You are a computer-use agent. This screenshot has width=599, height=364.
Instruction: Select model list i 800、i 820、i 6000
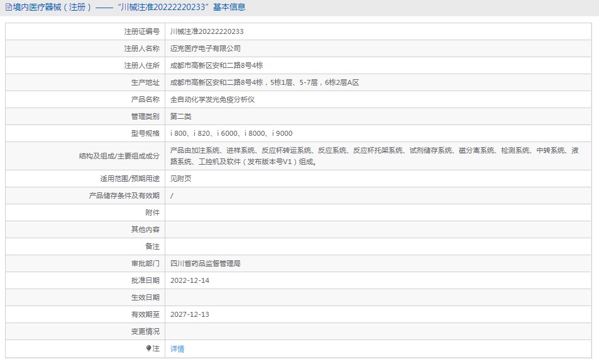(231, 133)
